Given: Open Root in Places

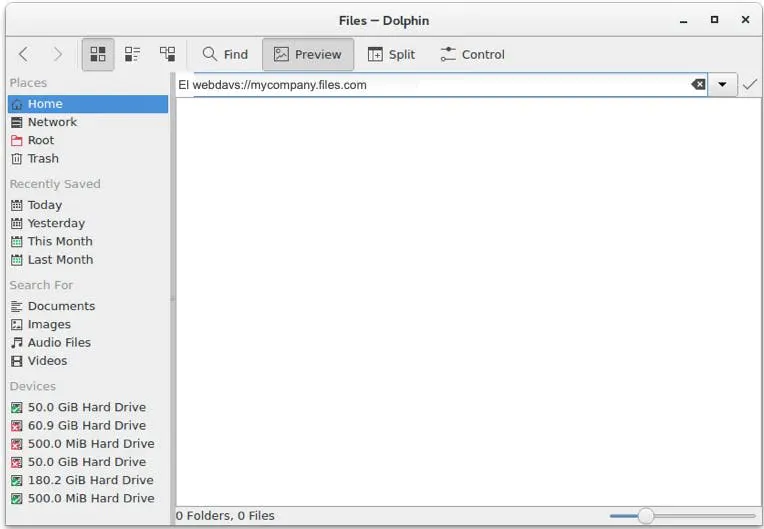Looking at the screenshot, I should click(88, 140).
